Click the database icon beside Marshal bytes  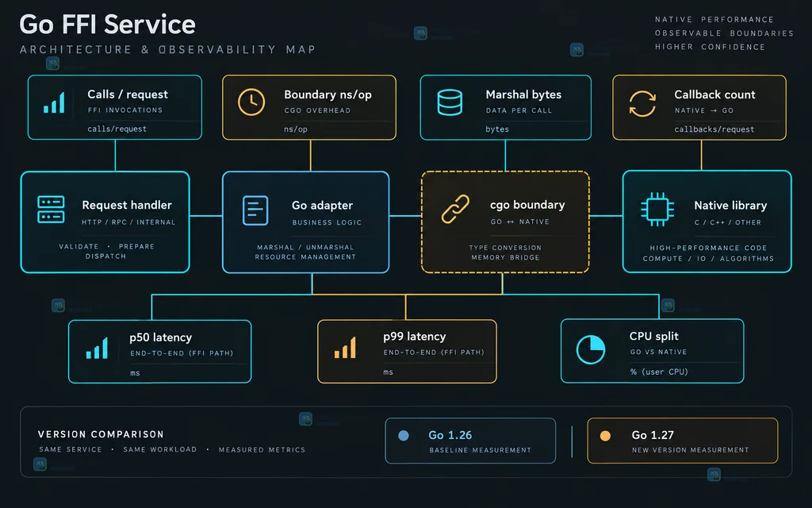(450, 102)
